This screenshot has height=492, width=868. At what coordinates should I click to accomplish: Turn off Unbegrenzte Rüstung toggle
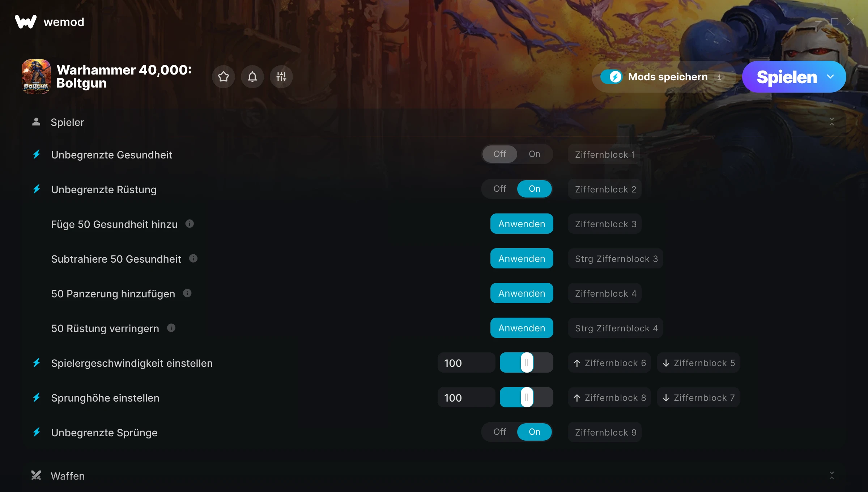click(500, 189)
